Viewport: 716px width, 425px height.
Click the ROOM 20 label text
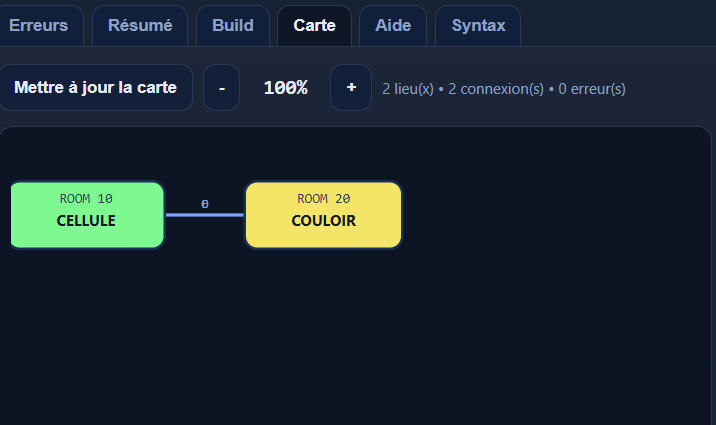(x=323, y=199)
